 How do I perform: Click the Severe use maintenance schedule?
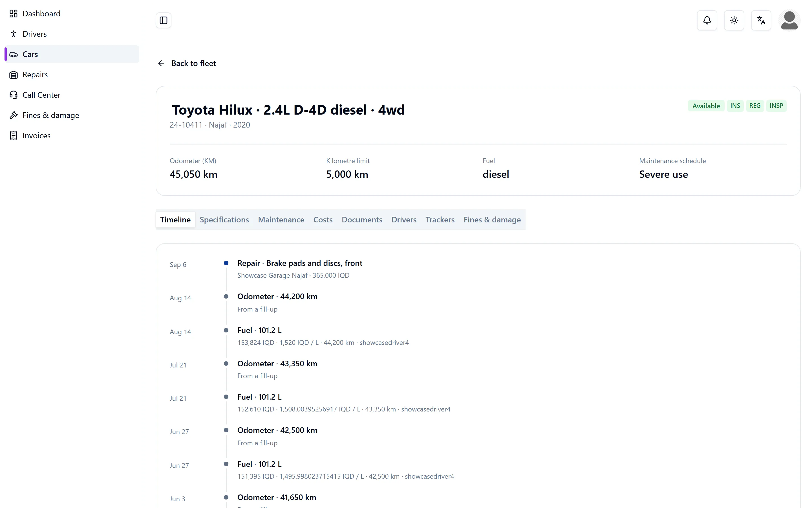663,174
